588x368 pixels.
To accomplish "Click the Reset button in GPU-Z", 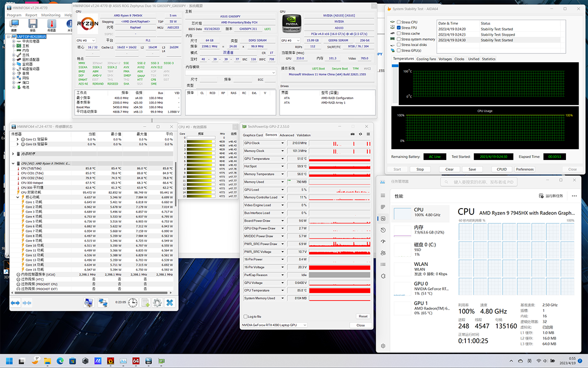I will tap(362, 316).
